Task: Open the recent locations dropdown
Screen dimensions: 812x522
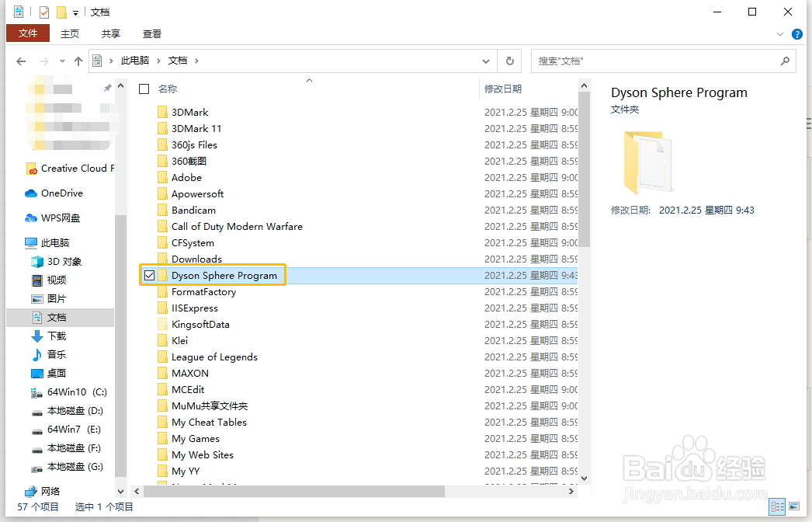Action: (62, 61)
